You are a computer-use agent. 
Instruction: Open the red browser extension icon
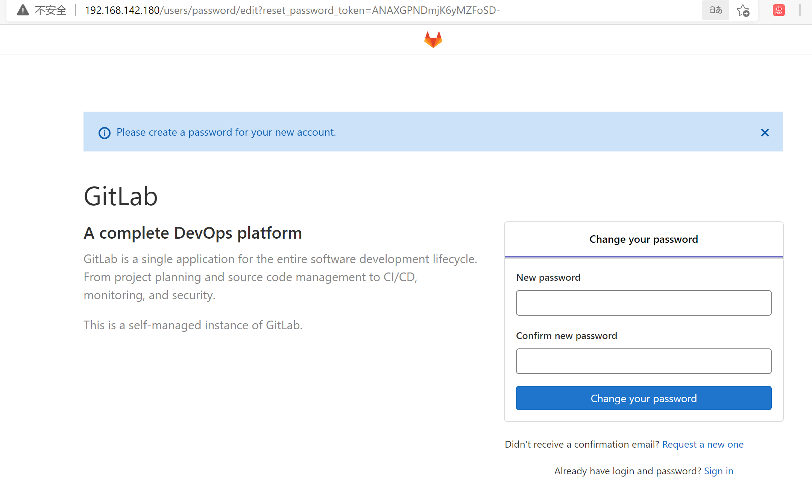[x=779, y=10]
